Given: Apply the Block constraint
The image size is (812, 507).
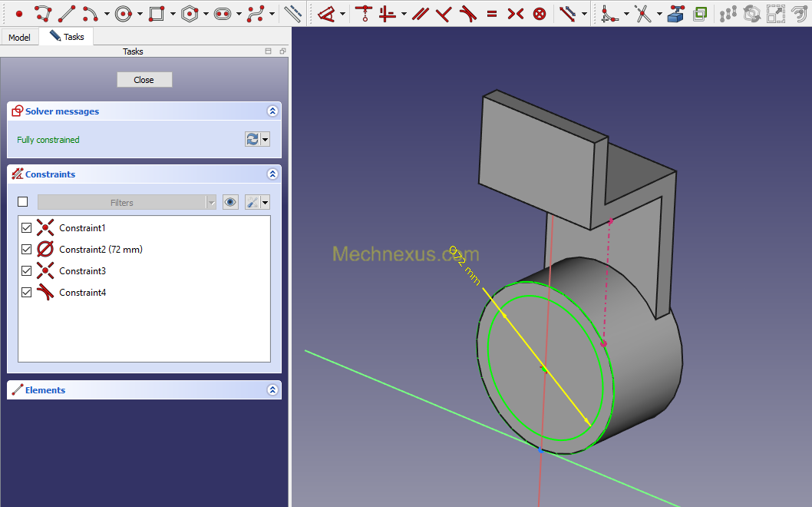Looking at the screenshot, I should point(540,13).
